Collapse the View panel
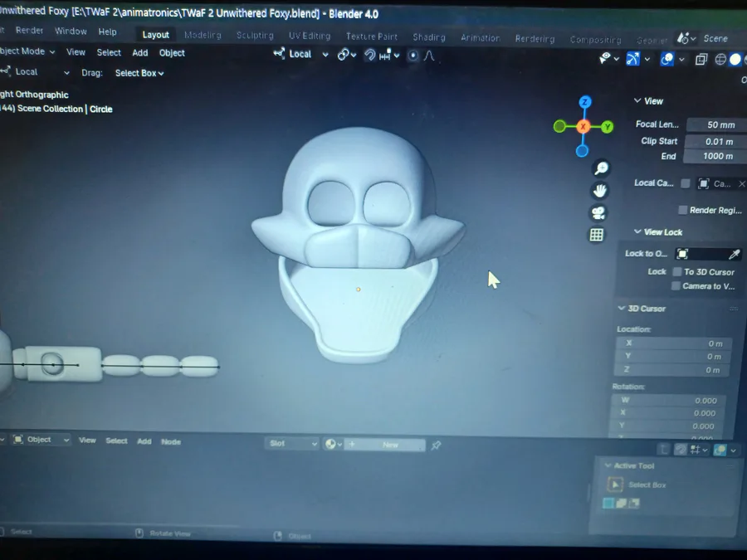The image size is (747, 560). click(649, 101)
